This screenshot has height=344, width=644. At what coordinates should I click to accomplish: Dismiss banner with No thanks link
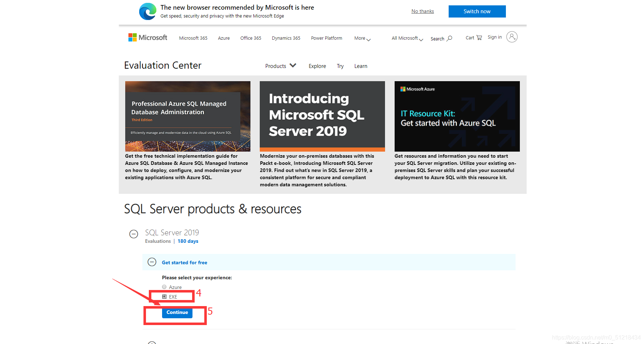click(423, 11)
